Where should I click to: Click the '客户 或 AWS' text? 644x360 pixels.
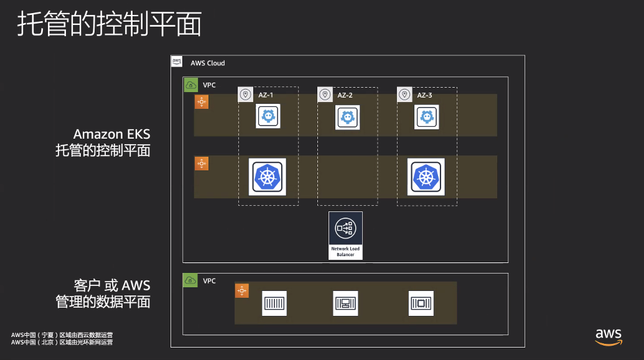point(112,285)
